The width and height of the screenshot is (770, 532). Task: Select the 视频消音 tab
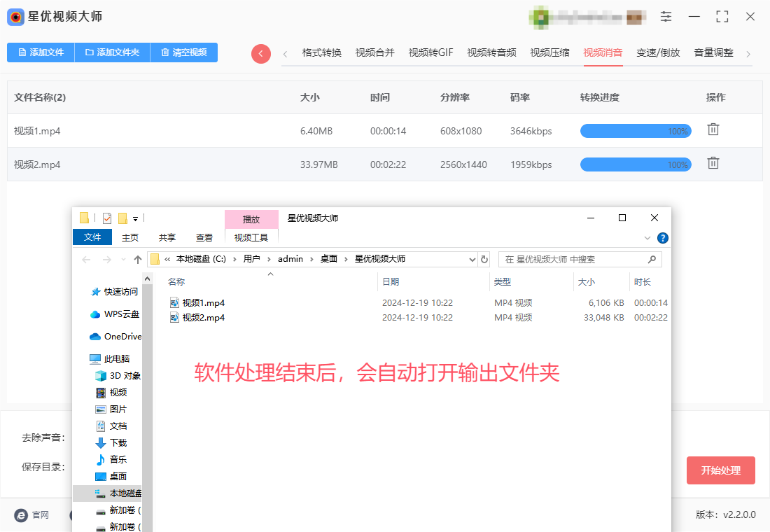603,52
